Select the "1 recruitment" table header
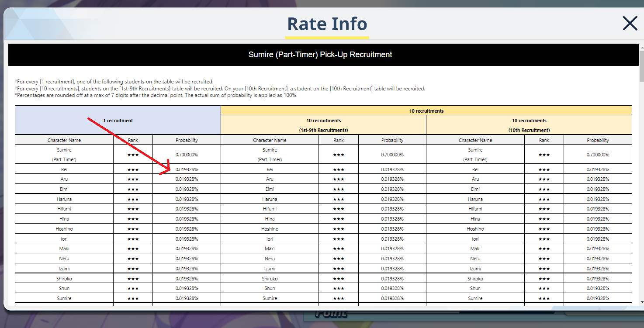Screen dimensions: 644x328 [118, 120]
